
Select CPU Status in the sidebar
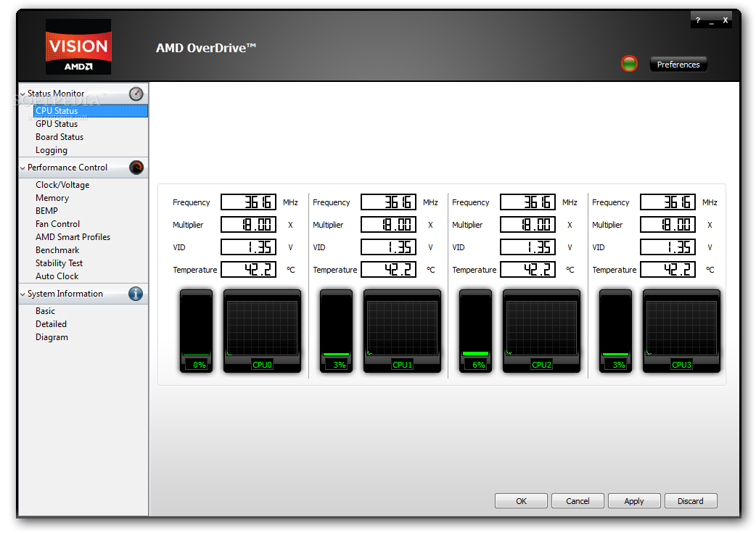[x=91, y=111]
